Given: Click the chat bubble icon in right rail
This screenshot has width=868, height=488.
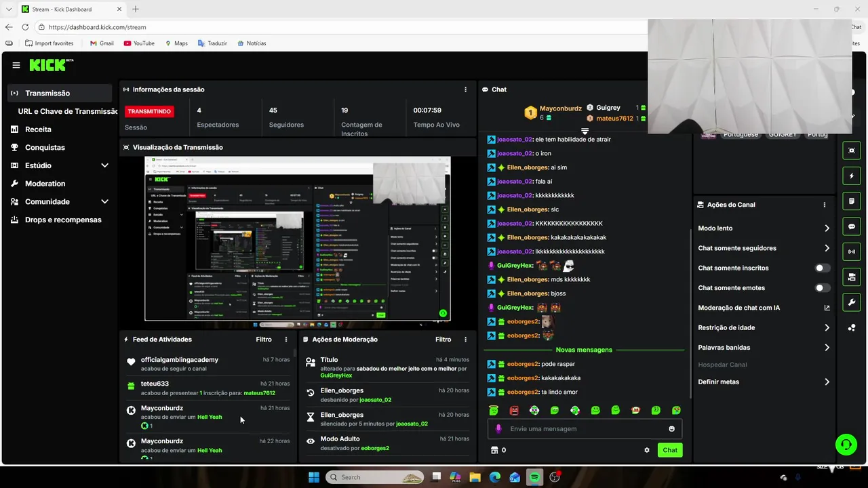Looking at the screenshot, I should click(x=852, y=226).
